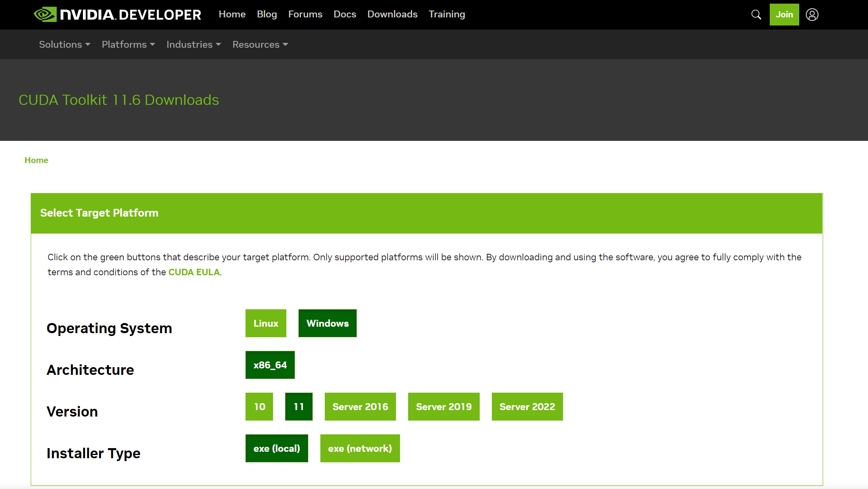Select Server 2019 version

tap(444, 406)
